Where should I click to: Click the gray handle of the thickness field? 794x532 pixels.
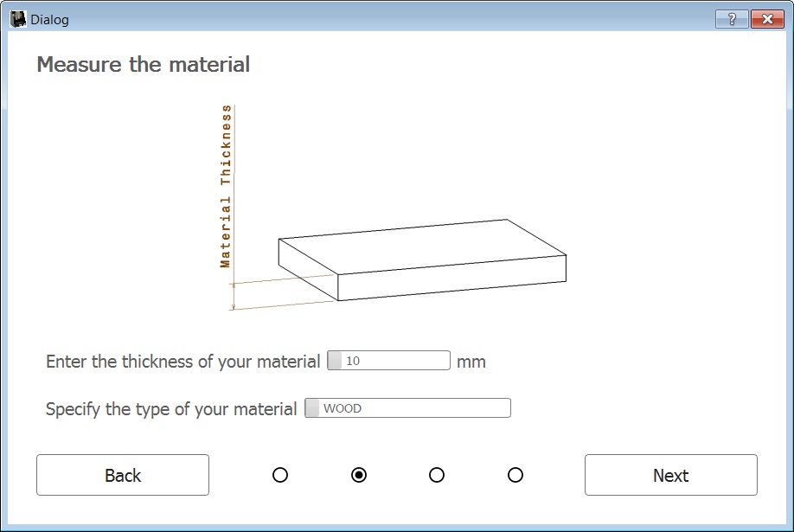tap(335, 360)
